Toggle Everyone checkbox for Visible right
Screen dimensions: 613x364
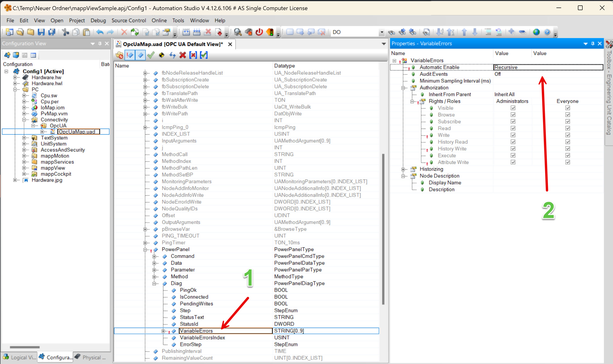[568, 108]
